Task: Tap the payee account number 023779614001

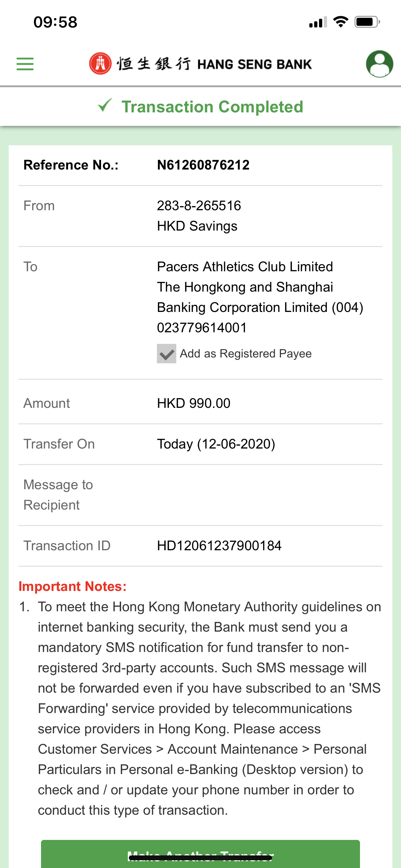Action: tap(202, 327)
